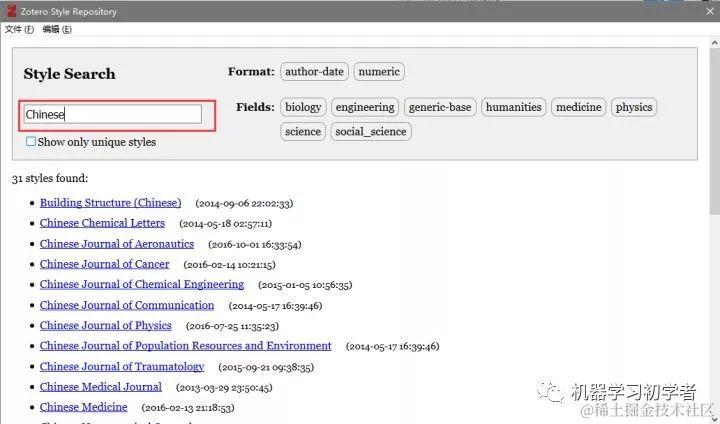This screenshot has height=424, width=720.
Task: Click the scroll up arrow of the page
Action: point(714,44)
